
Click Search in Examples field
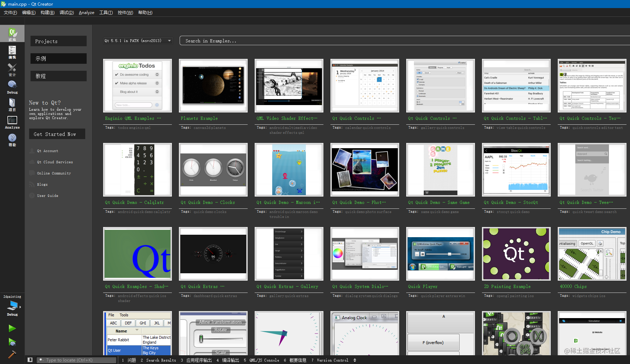pos(404,41)
